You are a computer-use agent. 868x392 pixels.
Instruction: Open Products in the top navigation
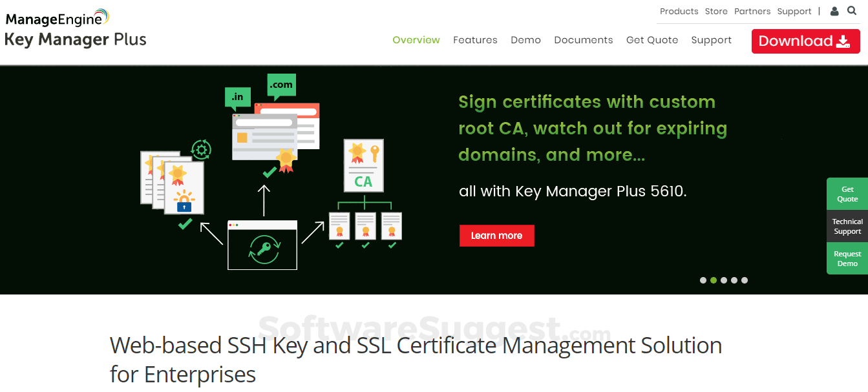pyautogui.click(x=679, y=11)
